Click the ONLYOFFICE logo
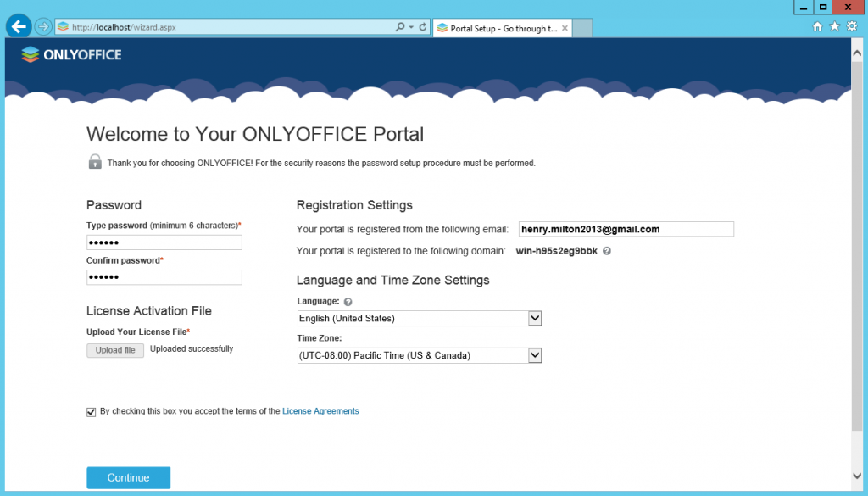 pyautogui.click(x=71, y=54)
